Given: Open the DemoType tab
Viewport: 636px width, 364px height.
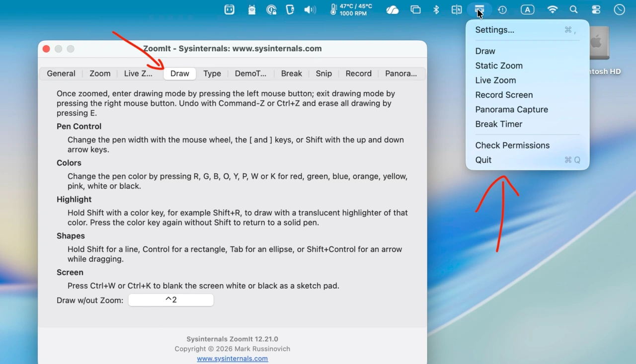Looking at the screenshot, I should (x=250, y=73).
